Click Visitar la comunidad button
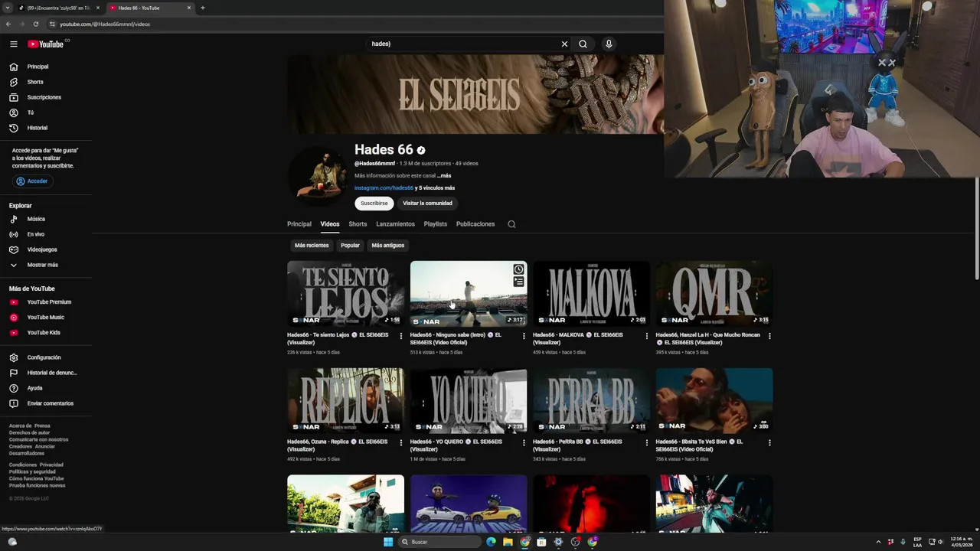This screenshot has width=980, height=551. coord(427,204)
